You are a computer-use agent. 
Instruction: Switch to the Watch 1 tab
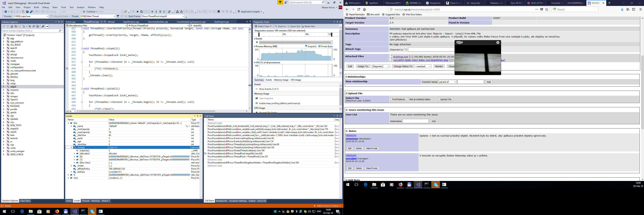tap(106, 201)
